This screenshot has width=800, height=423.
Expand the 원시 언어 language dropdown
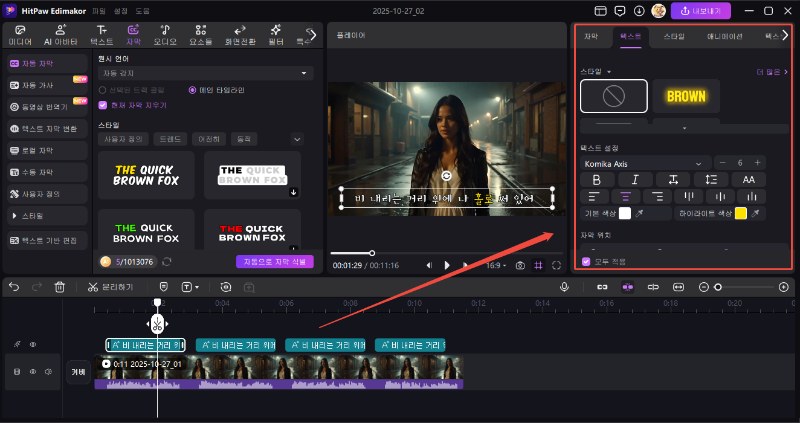coord(206,73)
